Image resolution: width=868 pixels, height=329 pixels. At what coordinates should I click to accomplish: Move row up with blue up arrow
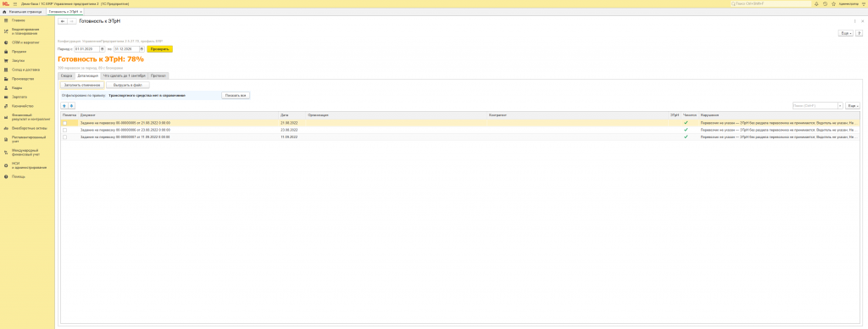[x=64, y=105]
